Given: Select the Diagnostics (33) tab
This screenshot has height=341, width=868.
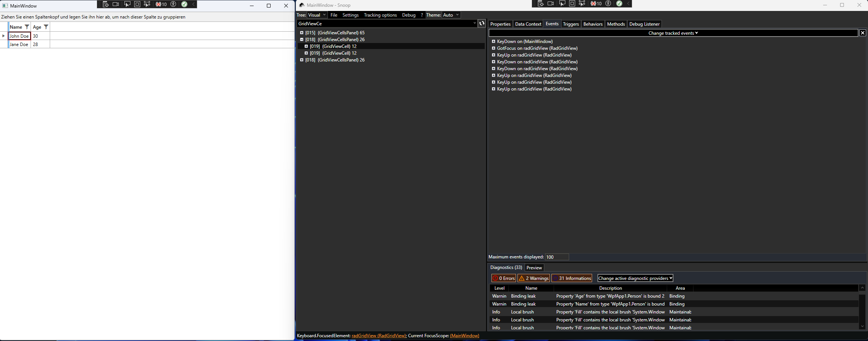Looking at the screenshot, I should tap(506, 267).
